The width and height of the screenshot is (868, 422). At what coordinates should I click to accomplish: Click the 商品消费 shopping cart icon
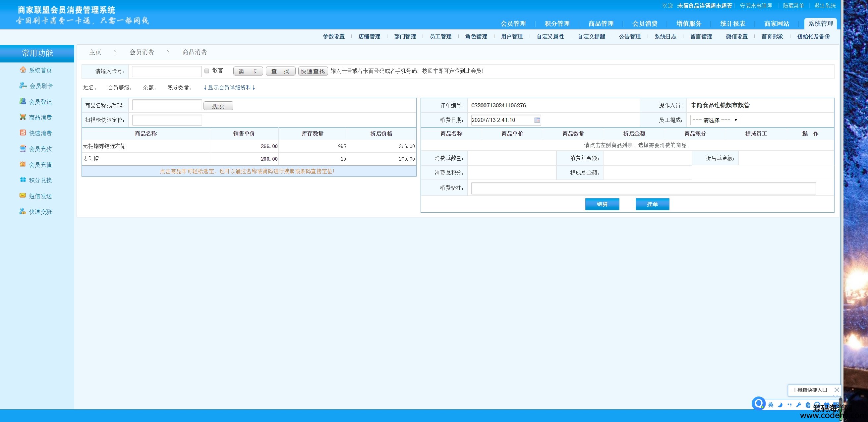23,117
